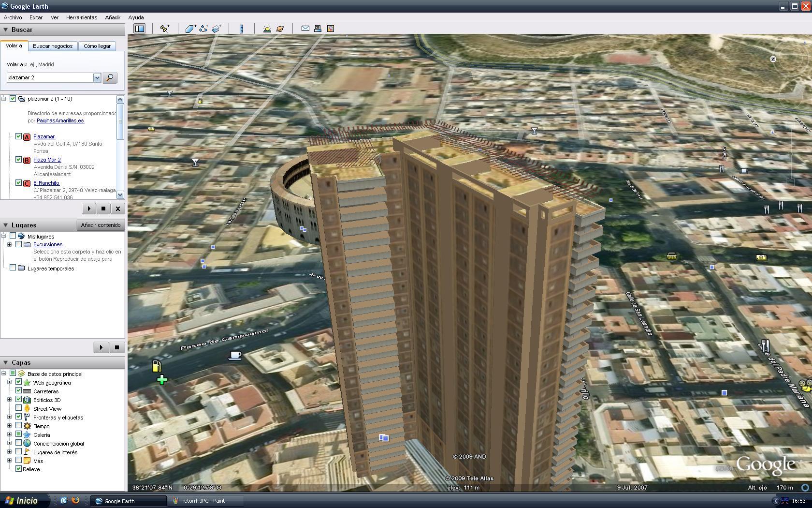Check the Lugares temporales checkbox
The image size is (812, 508).
(13, 268)
